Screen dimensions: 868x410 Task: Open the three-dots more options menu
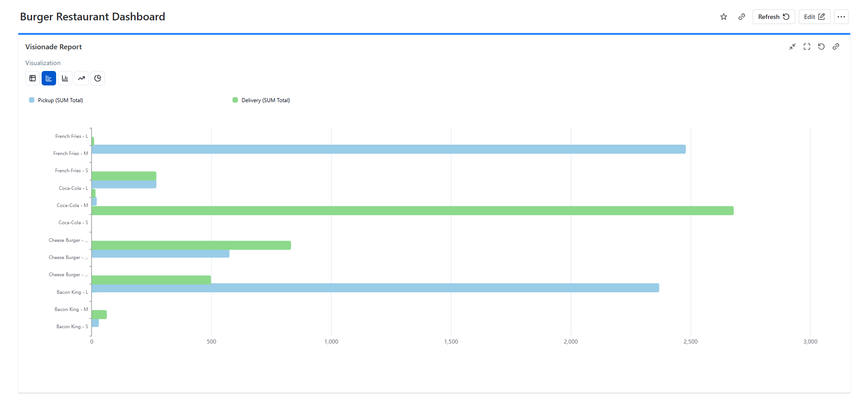tap(841, 17)
